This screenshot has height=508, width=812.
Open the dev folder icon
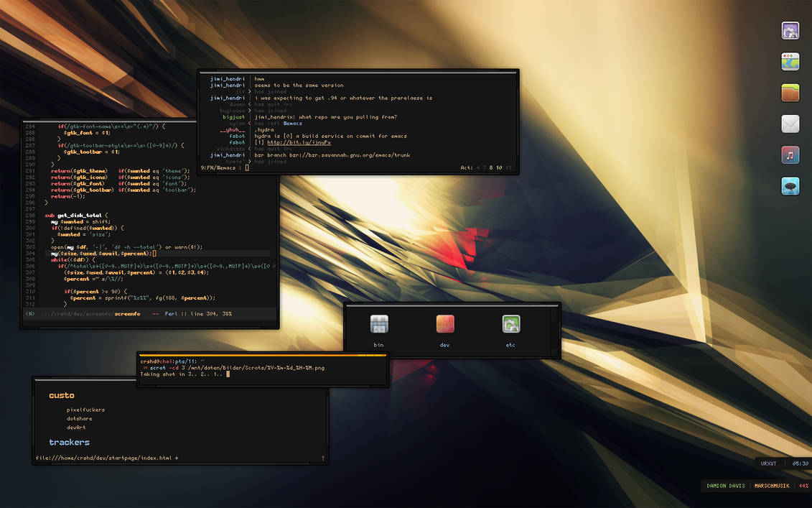pos(445,324)
